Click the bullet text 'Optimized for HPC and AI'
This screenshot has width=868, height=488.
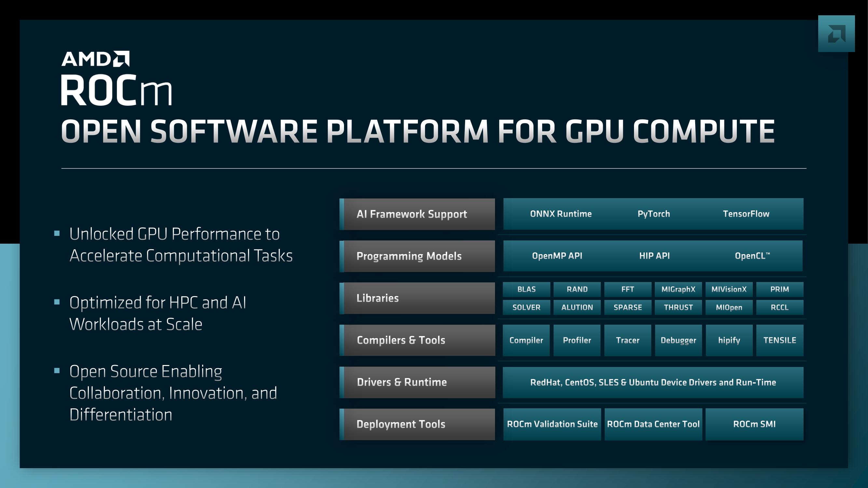pos(158,303)
